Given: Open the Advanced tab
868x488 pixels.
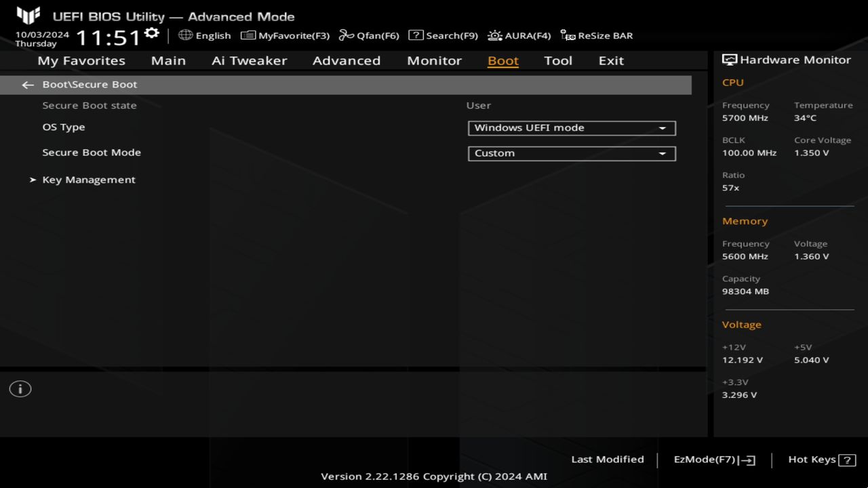Looking at the screenshot, I should pos(346,60).
